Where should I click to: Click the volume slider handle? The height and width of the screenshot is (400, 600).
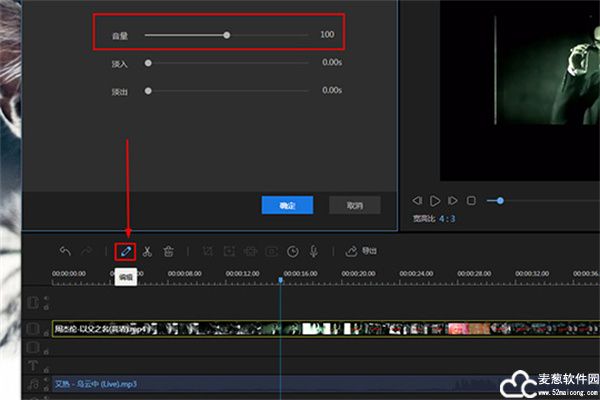click(x=227, y=35)
